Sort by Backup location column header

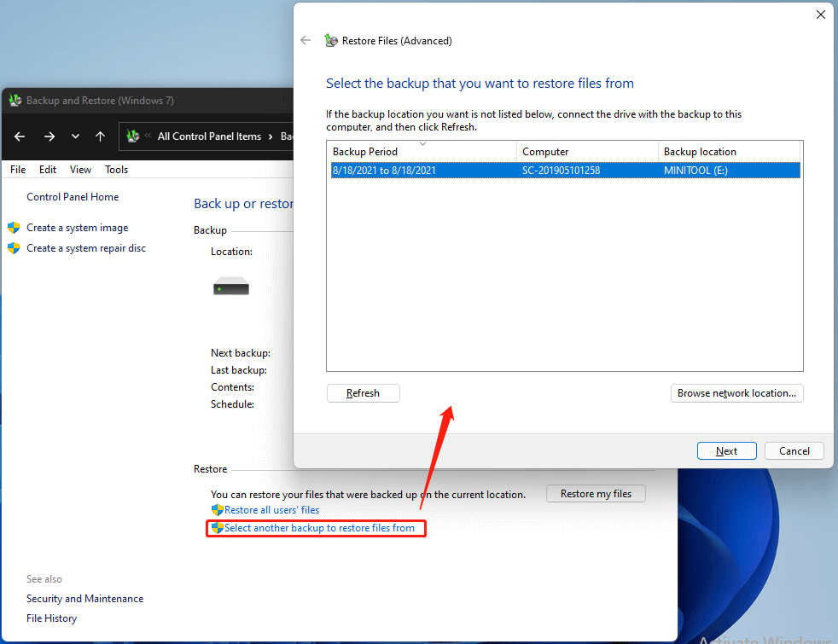pos(729,152)
